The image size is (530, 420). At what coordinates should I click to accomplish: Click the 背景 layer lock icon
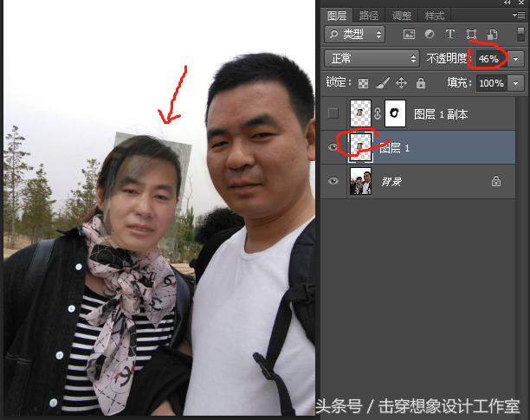pos(496,181)
